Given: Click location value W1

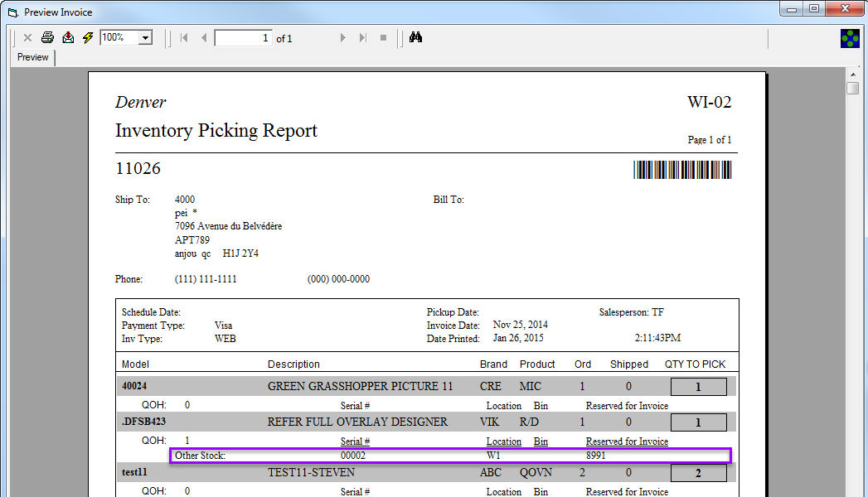Looking at the screenshot, I should [x=493, y=456].
